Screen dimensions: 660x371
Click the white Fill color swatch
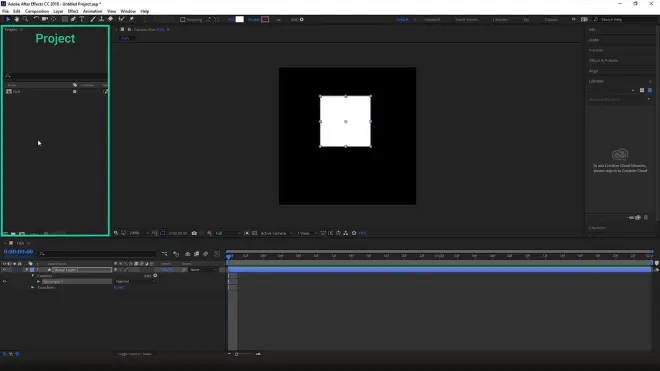[x=240, y=19]
